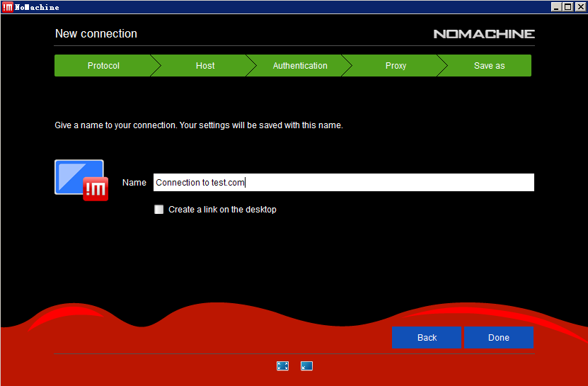
Task: Go to the Host step
Action: tap(205, 66)
